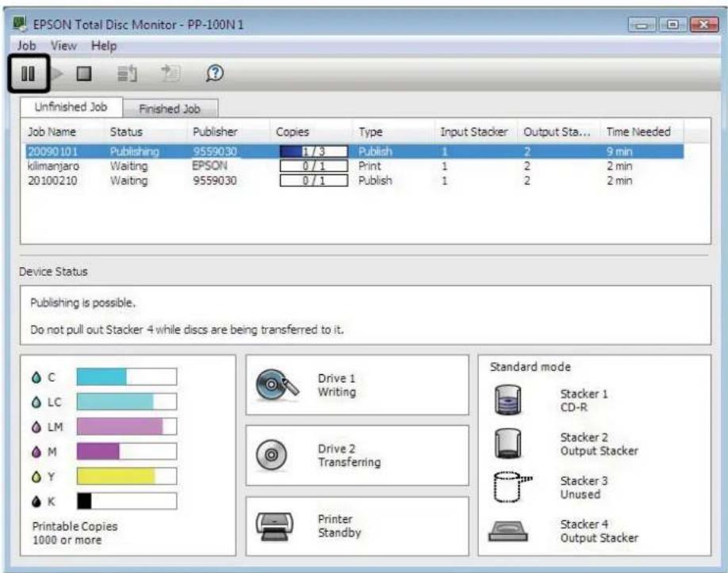Click the 'Drive 1 Writing' label
Screen dimensions: 728x573
[x=337, y=385]
